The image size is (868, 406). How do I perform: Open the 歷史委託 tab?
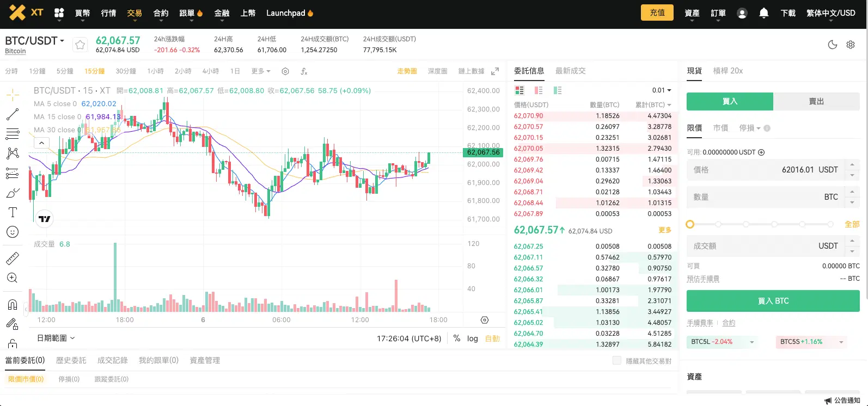71,360
